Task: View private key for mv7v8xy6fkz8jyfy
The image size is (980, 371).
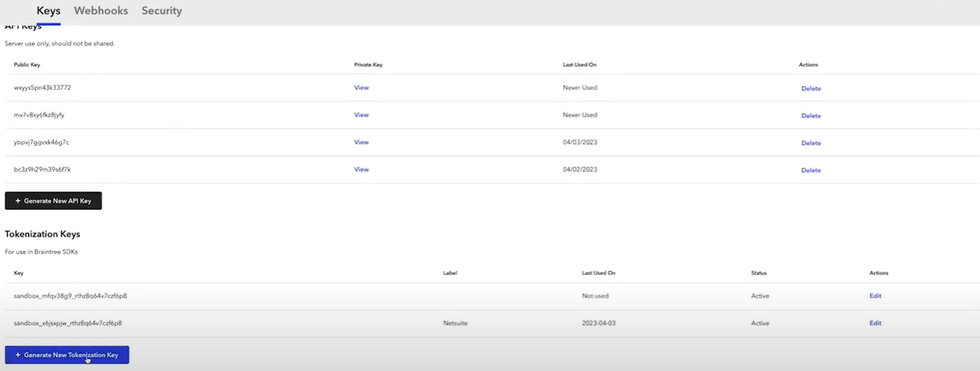Action: click(361, 115)
